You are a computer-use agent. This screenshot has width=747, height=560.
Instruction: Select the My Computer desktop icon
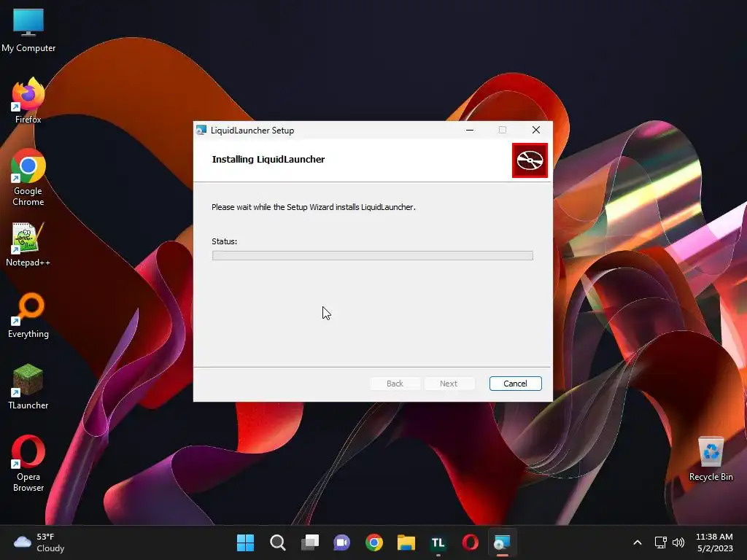pos(28,30)
